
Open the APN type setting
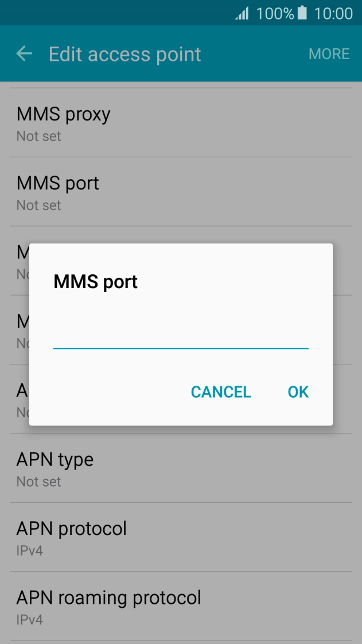pyautogui.click(x=181, y=468)
